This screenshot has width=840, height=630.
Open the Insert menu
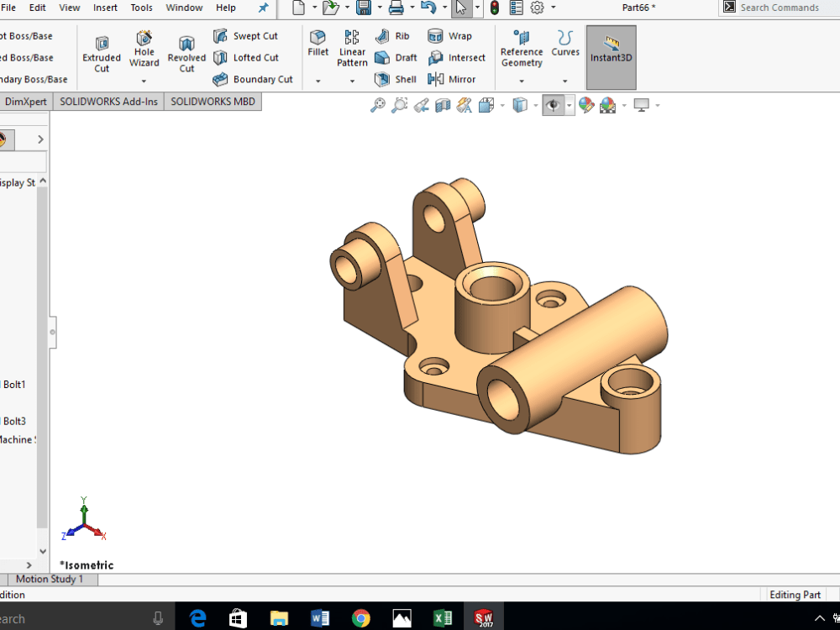pos(105,8)
